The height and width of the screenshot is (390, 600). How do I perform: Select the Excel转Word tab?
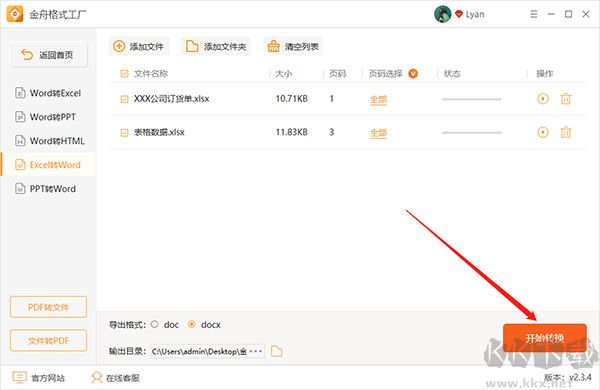click(48, 165)
